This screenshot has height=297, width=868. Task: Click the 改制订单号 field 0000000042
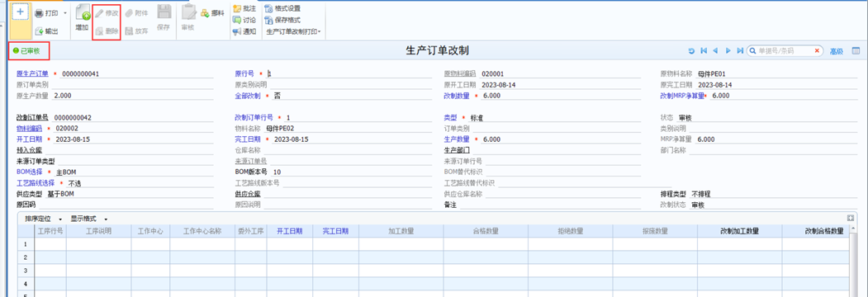[132, 118]
